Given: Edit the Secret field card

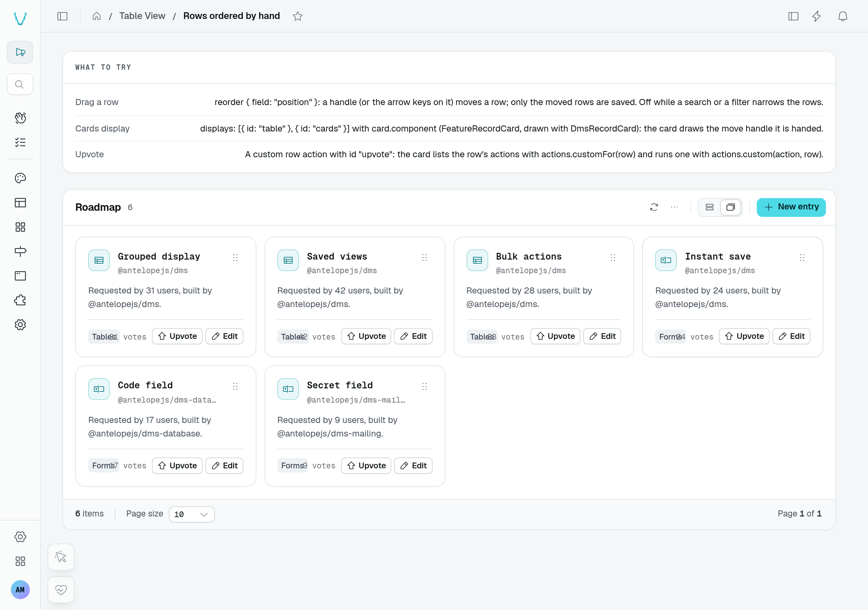Looking at the screenshot, I should (413, 466).
